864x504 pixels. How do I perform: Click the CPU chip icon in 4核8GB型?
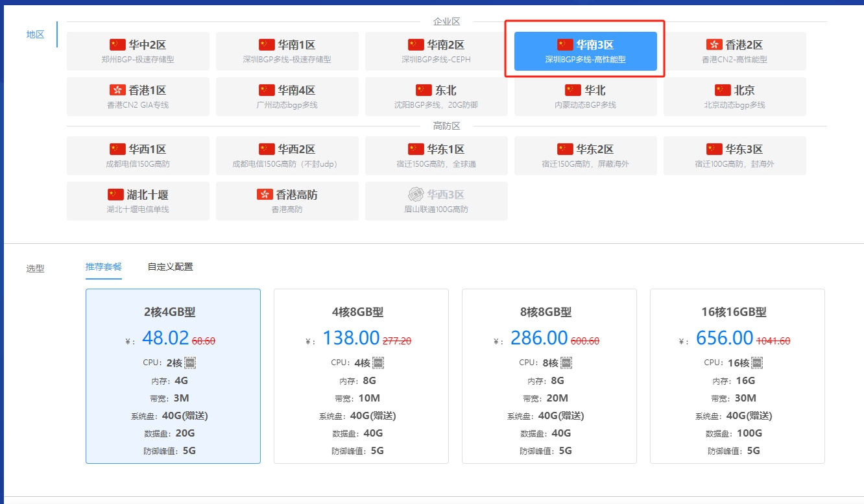click(378, 363)
